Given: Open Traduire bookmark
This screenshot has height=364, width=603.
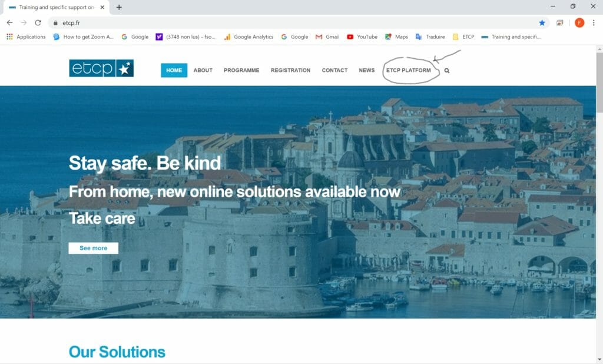Looking at the screenshot, I should tap(430, 37).
